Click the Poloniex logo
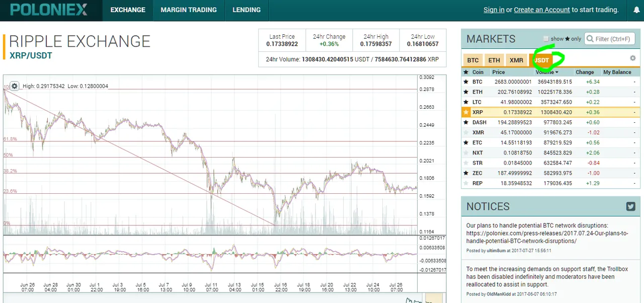 [x=49, y=10]
